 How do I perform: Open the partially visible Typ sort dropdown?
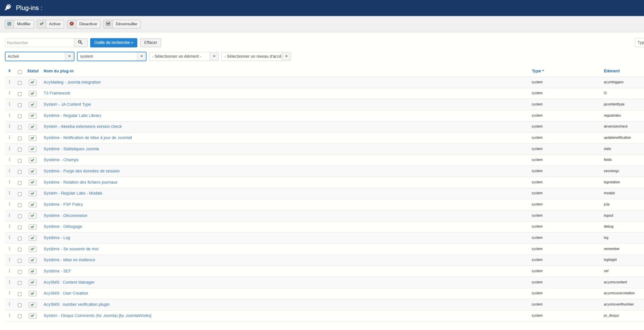tap(639, 43)
